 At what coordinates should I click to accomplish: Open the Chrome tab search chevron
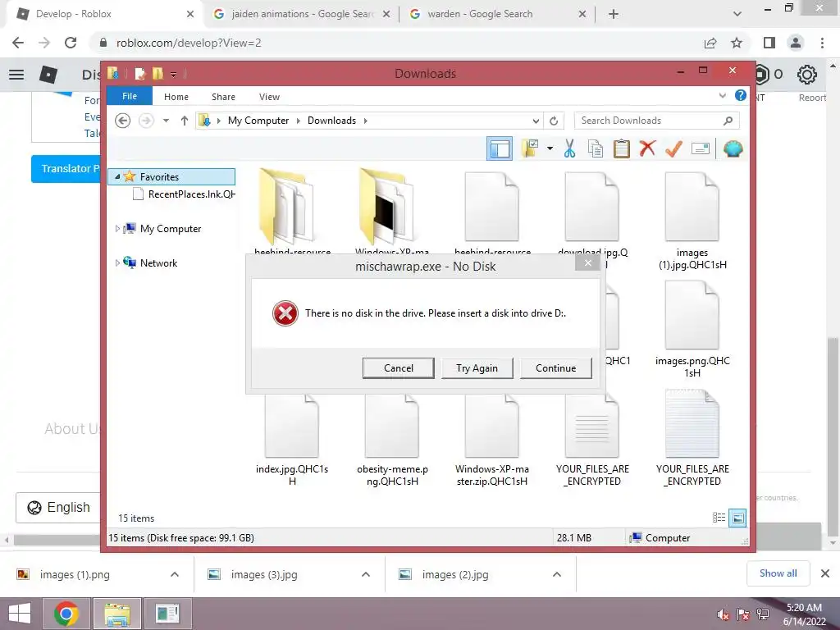[737, 14]
